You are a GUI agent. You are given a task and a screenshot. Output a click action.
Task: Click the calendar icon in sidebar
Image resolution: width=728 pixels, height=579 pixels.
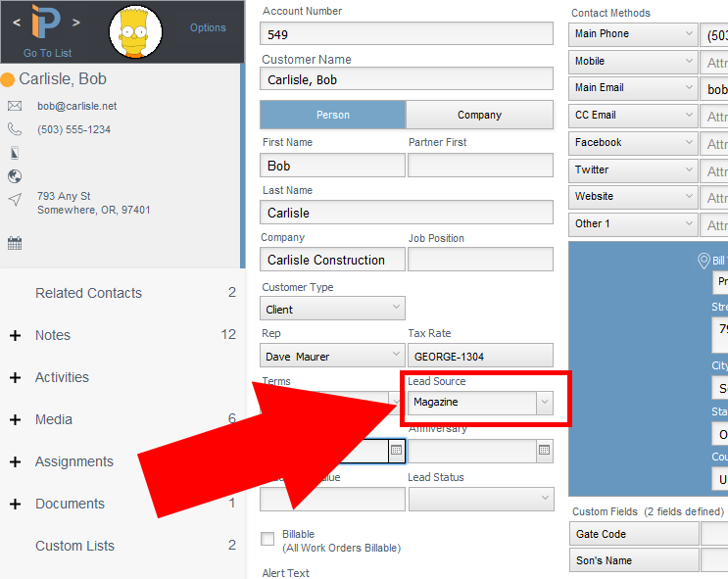15,243
